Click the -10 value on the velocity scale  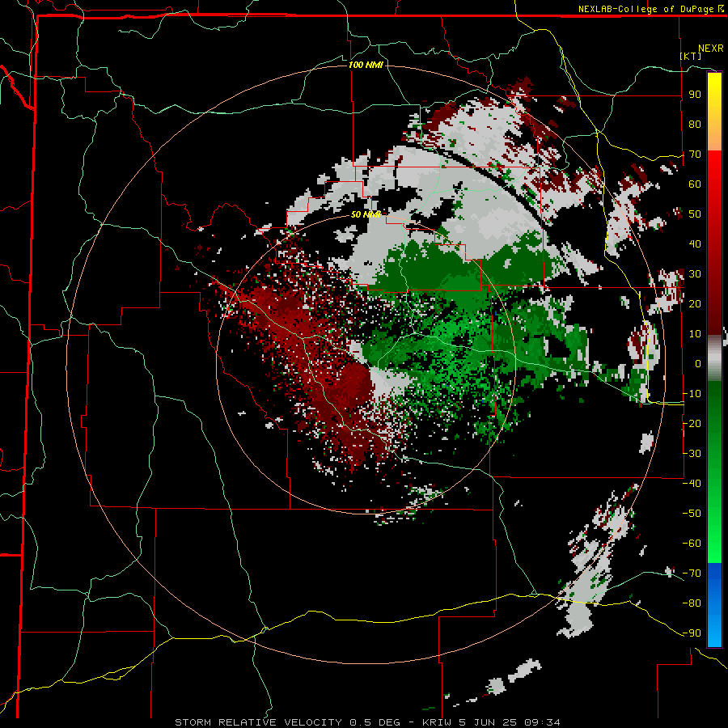click(x=692, y=394)
